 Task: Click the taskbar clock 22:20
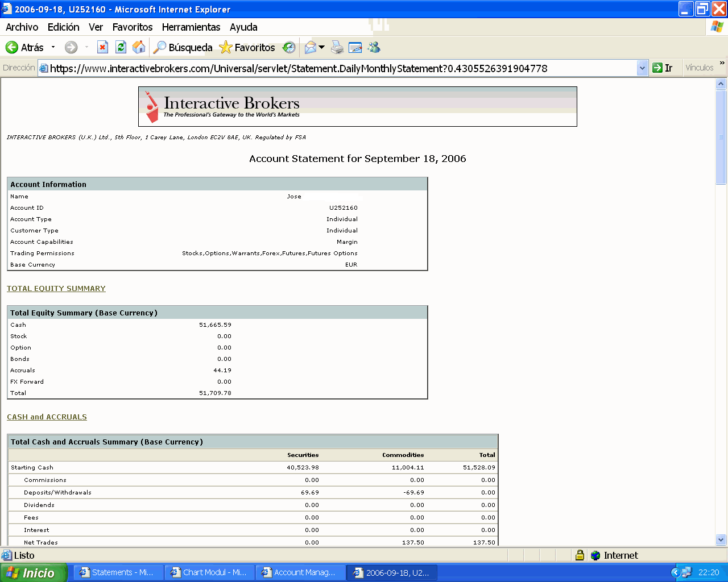coord(709,572)
